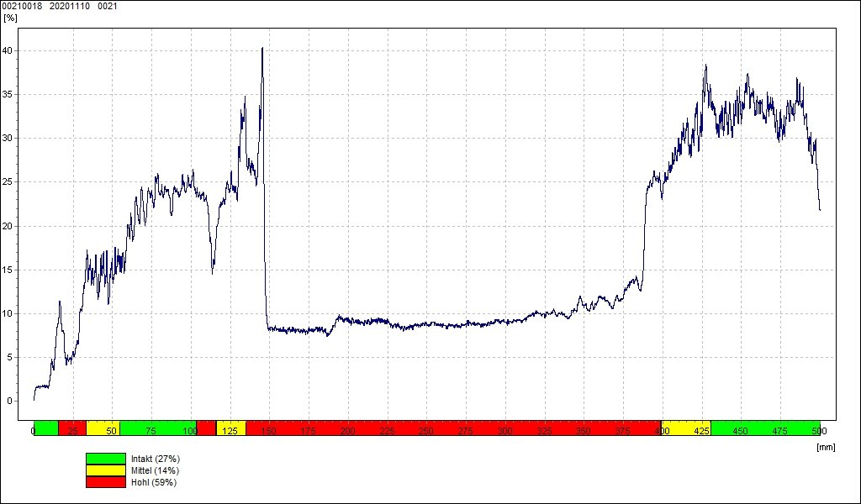Click the x-axis label '300'
Viewport: 861px width, 504px height.
coord(504,431)
